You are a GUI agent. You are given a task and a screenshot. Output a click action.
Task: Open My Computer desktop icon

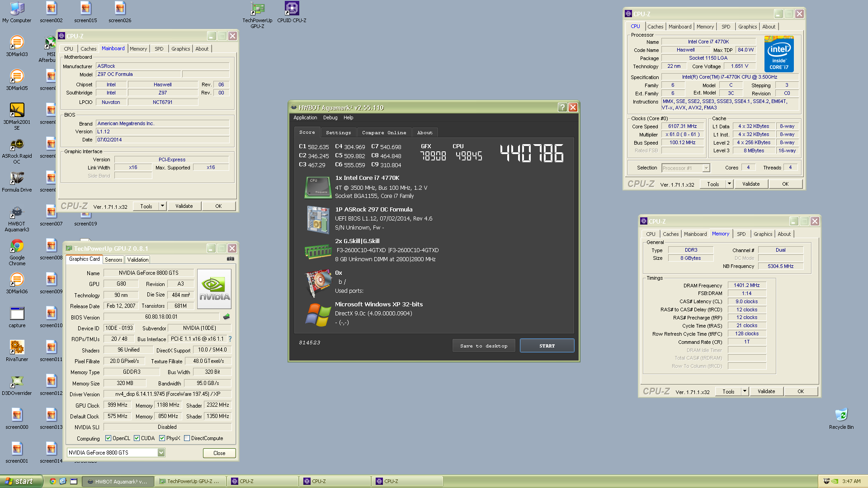point(17,12)
